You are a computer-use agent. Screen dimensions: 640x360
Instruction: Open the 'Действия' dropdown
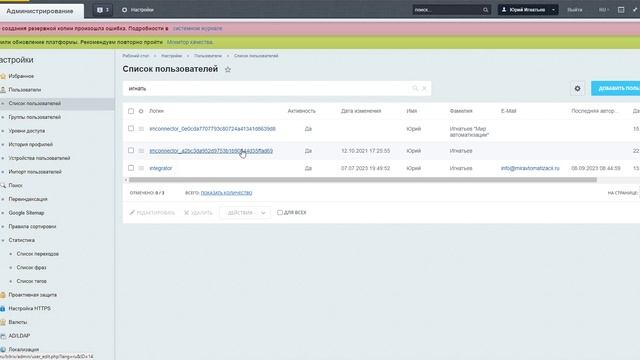tap(245, 213)
